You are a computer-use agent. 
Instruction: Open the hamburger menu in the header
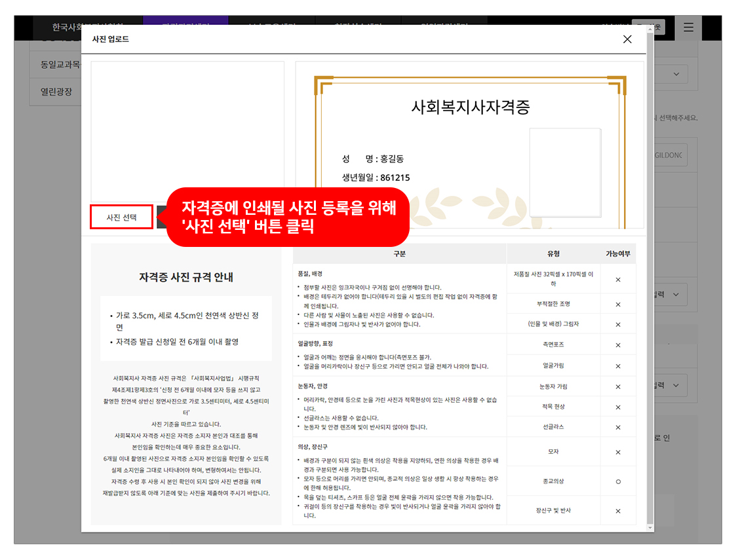pyautogui.click(x=688, y=28)
